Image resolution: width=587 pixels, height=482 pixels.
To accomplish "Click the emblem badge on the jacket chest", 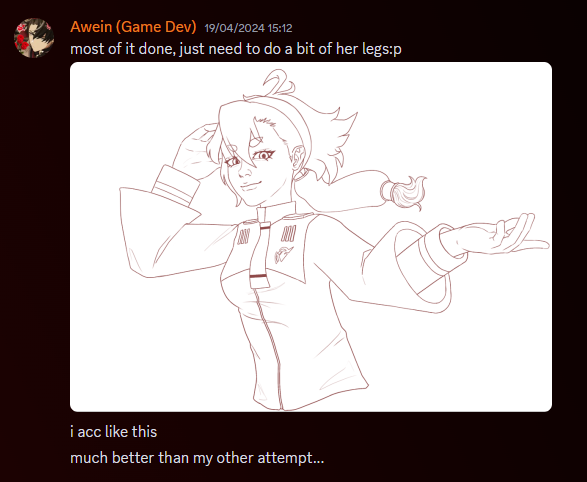I will coord(283,254).
